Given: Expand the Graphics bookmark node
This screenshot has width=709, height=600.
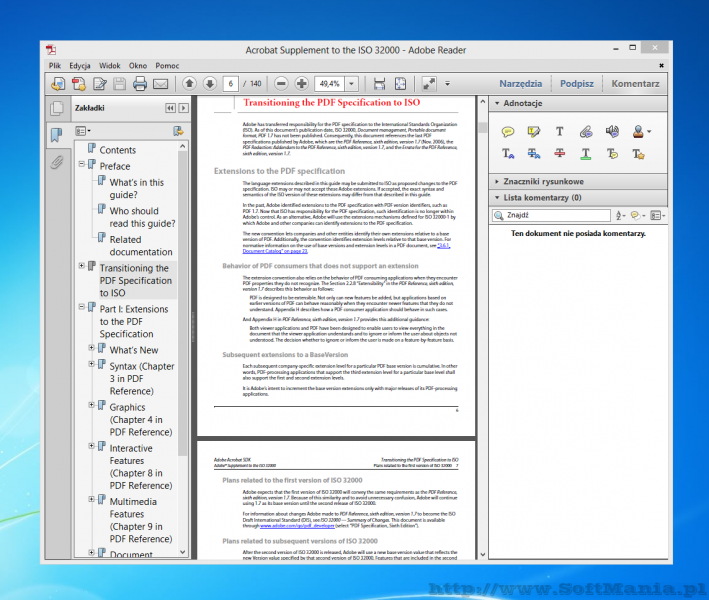Looking at the screenshot, I should pyautogui.click(x=92, y=405).
